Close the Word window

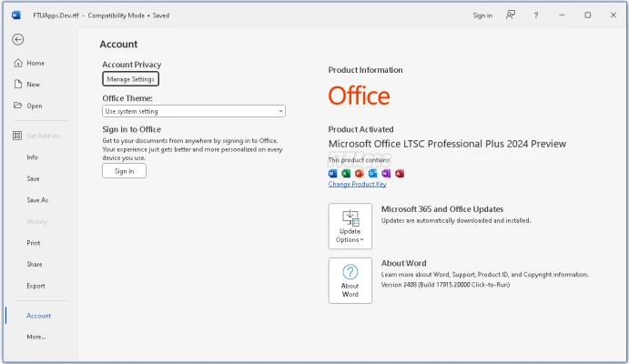[x=613, y=15]
